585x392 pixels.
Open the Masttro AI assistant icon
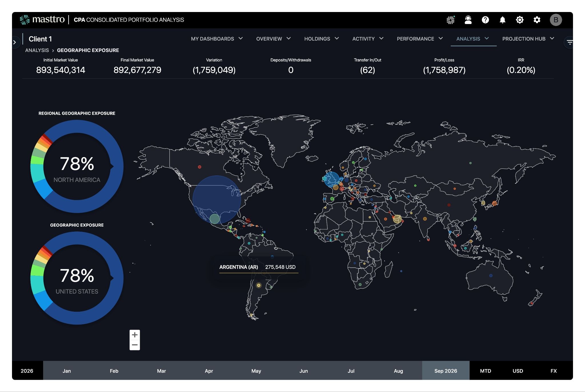click(451, 20)
